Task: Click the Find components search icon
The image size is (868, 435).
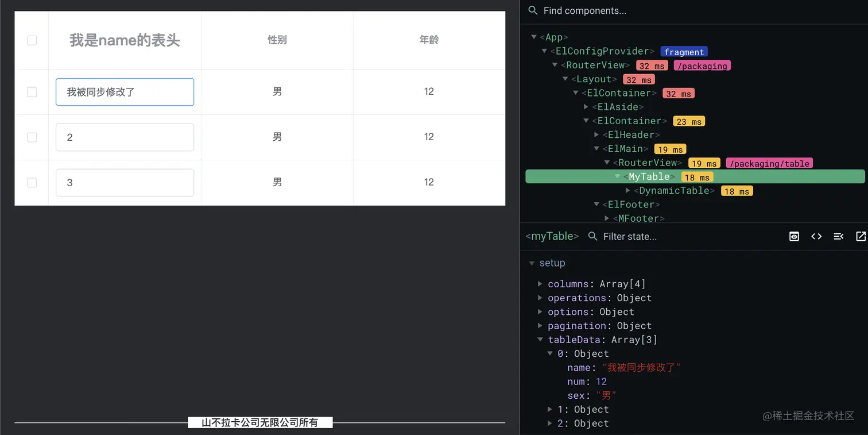Action: [533, 10]
